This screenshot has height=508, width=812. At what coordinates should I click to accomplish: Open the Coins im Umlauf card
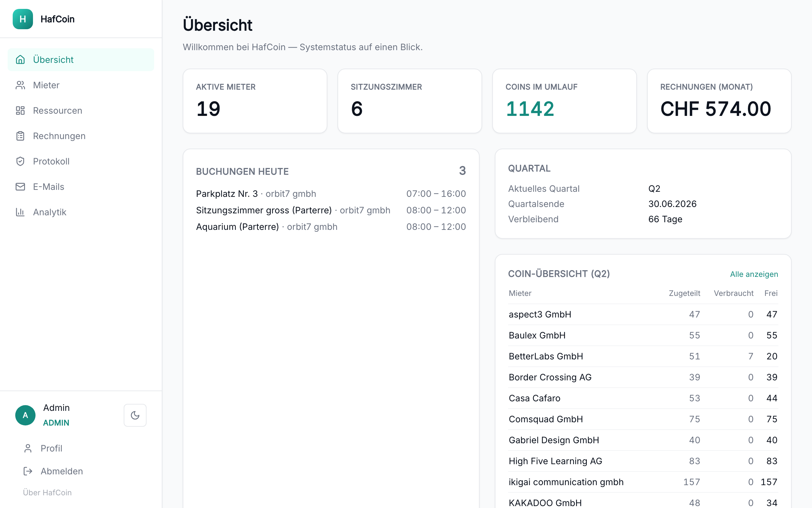(564, 101)
